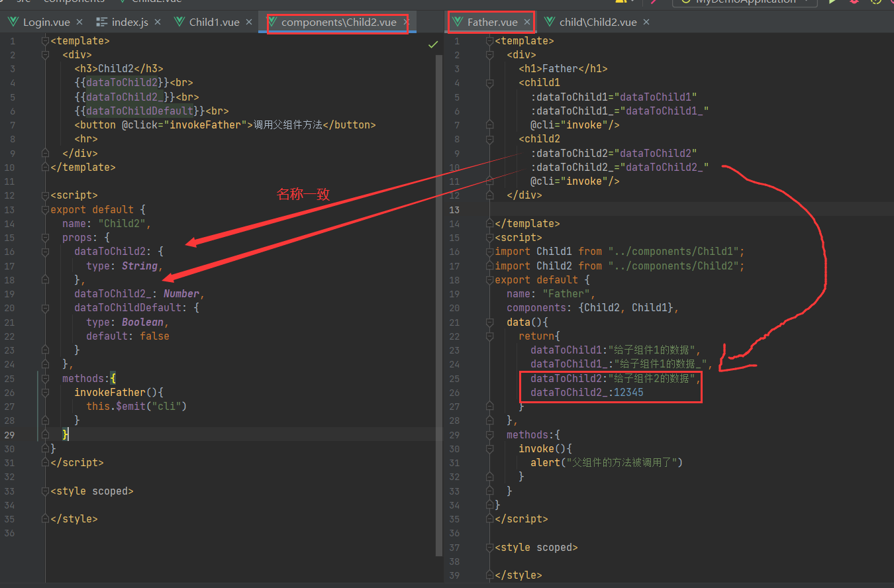This screenshot has width=894, height=588.
Task: Click the <style scoped> tag in Father.vue
Action: tap(536, 547)
